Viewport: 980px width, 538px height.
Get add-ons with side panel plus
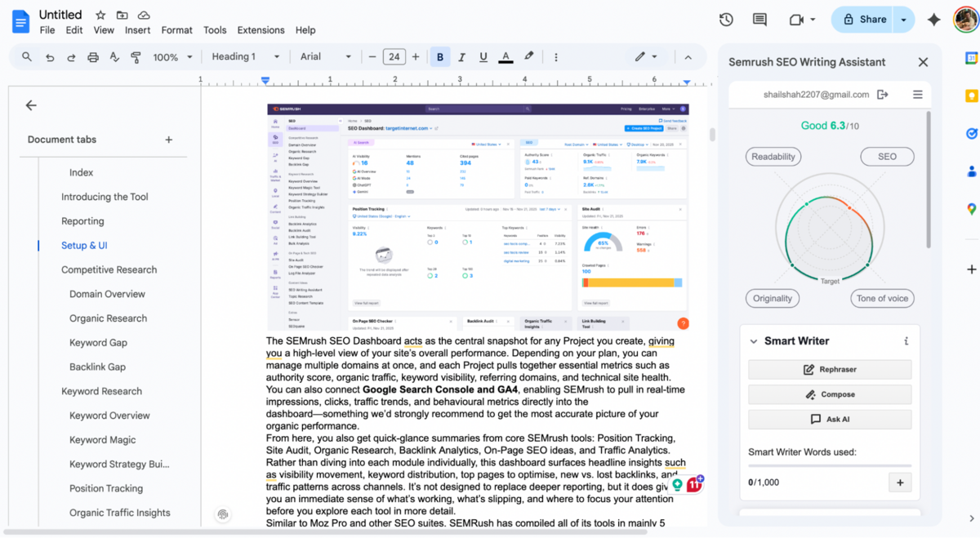pos(972,269)
